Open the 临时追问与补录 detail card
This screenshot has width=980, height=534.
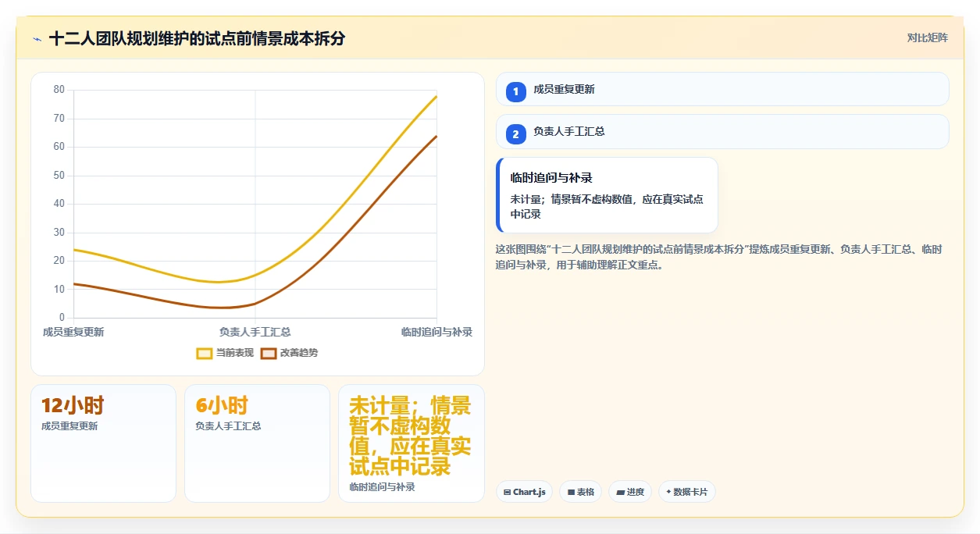[x=607, y=195]
